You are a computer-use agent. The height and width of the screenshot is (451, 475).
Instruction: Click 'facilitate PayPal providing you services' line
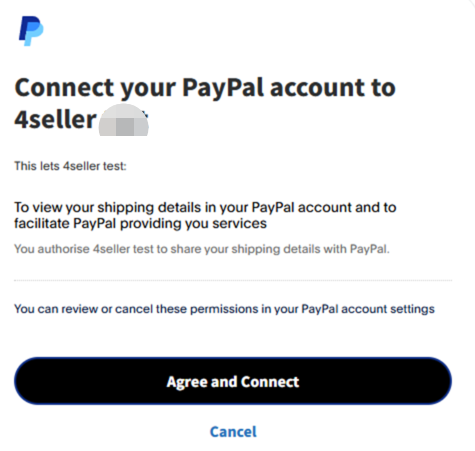point(140,223)
